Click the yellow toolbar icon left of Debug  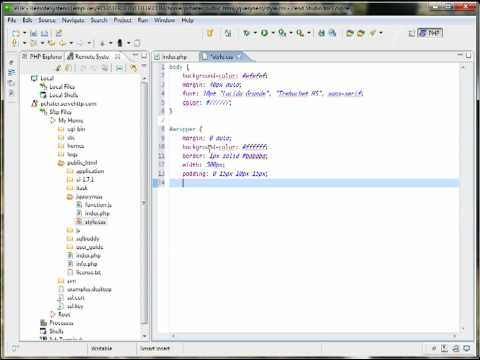point(210,33)
